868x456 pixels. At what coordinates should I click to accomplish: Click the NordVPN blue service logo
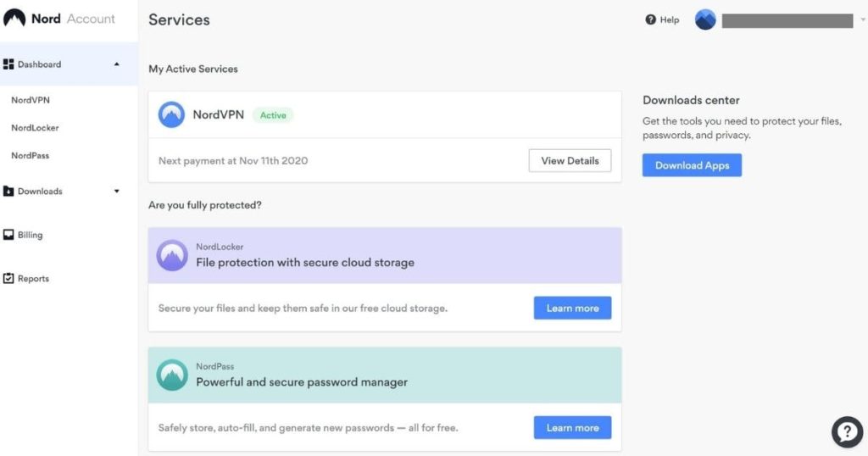coord(171,114)
